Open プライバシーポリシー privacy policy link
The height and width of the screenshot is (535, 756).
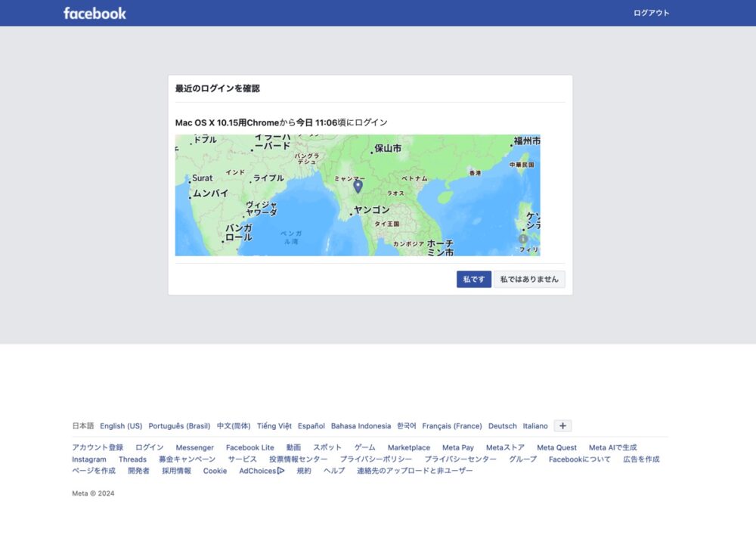point(376,459)
